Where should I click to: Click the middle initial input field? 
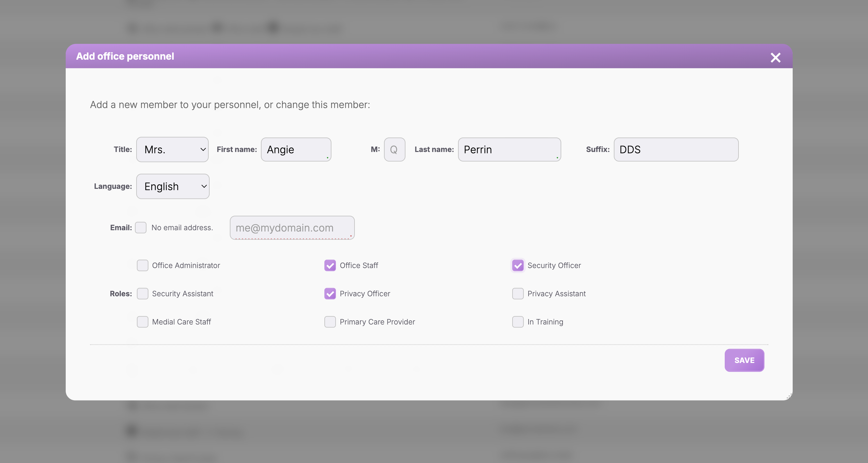[394, 149]
